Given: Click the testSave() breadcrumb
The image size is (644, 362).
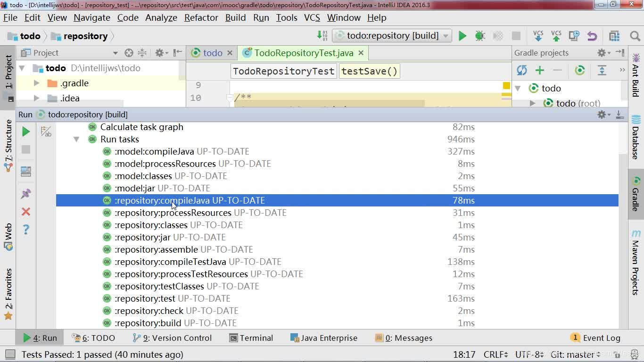Looking at the screenshot, I should click(370, 71).
